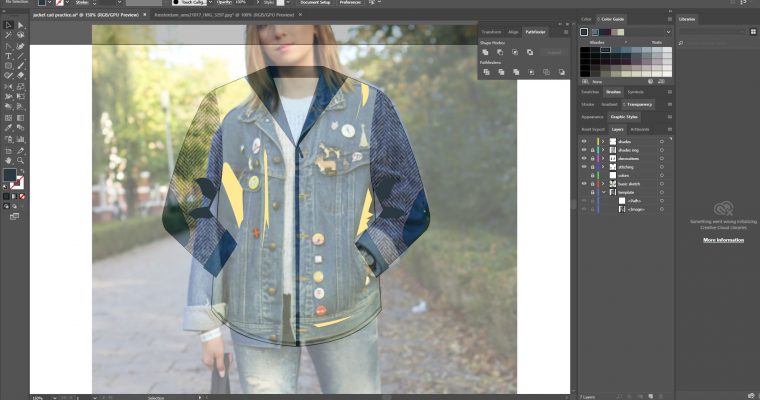Switch to the Swatches tab
The width and height of the screenshot is (760, 400).
(x=590, y=92)
